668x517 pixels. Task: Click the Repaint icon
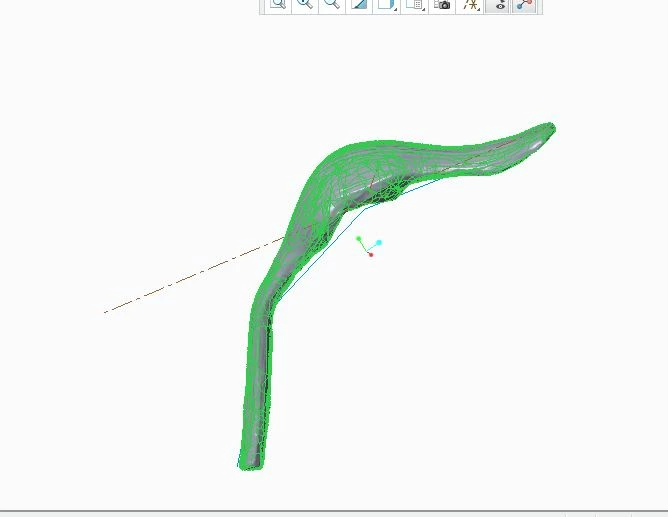click(359, 4)
